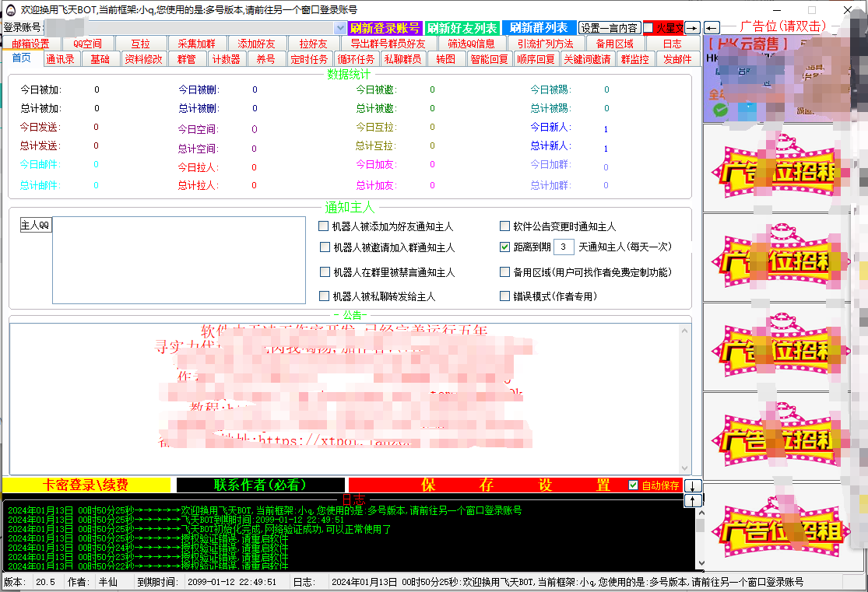
Task: Open the 资料修改 tab
Action: pos(143,59)
